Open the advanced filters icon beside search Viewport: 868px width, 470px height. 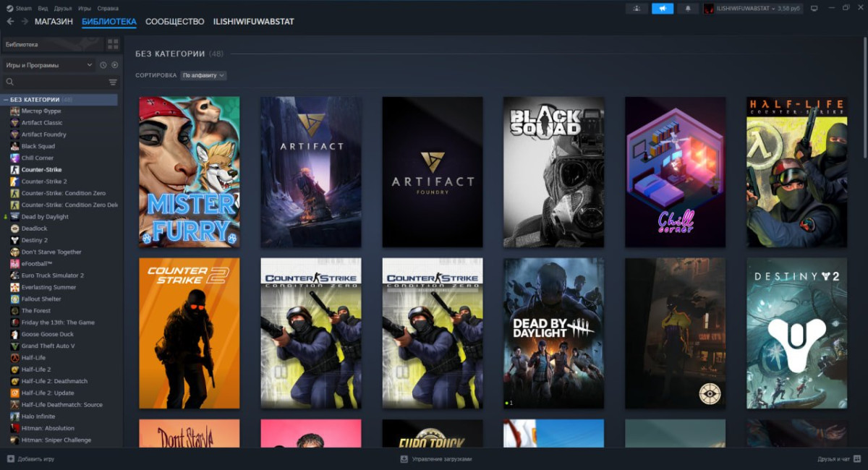pyautogui.click(x=113, y=82)
